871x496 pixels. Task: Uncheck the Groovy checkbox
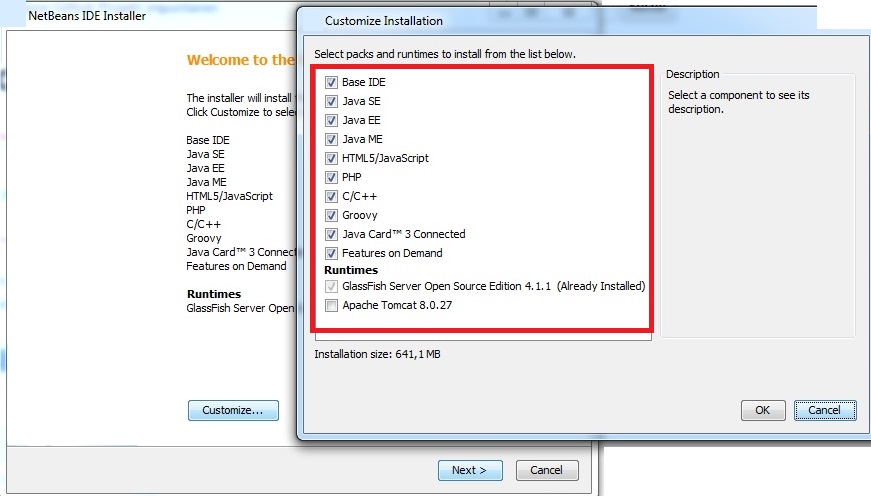331,215
